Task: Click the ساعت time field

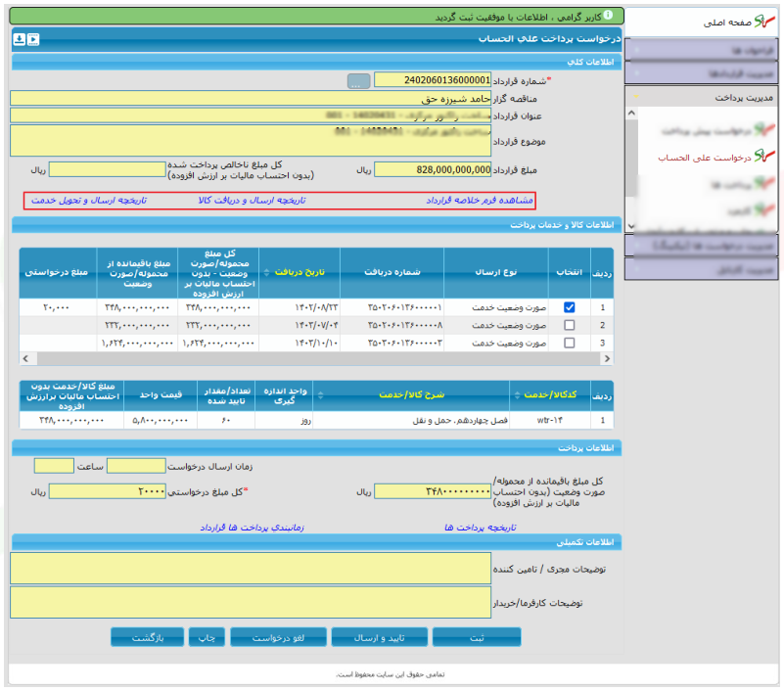Action: pos(54,466)
